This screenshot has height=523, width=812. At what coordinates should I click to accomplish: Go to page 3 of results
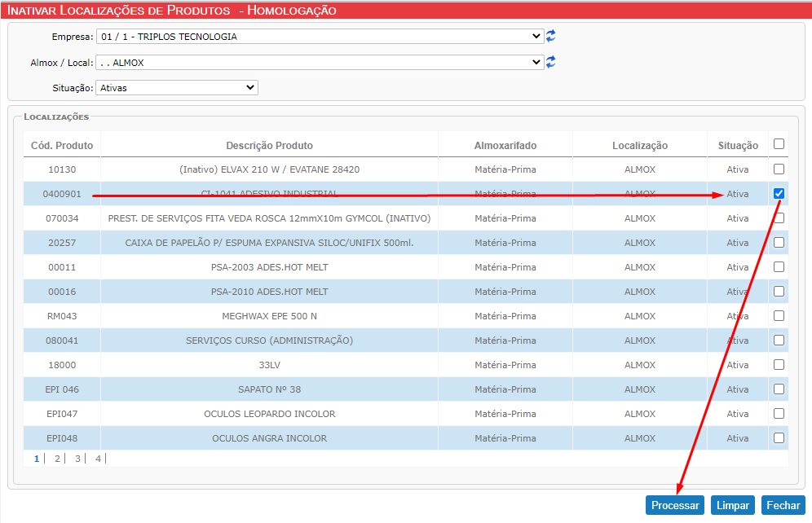pos(77,459)
